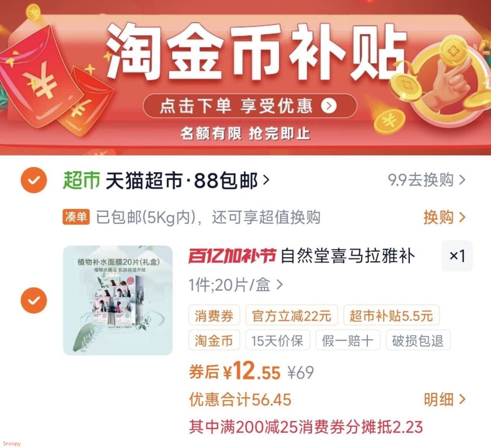This screenshot has width=491, height=448.
Task: Open 天猫超市·88包邮 store page chevron
Action: [266, 180]
